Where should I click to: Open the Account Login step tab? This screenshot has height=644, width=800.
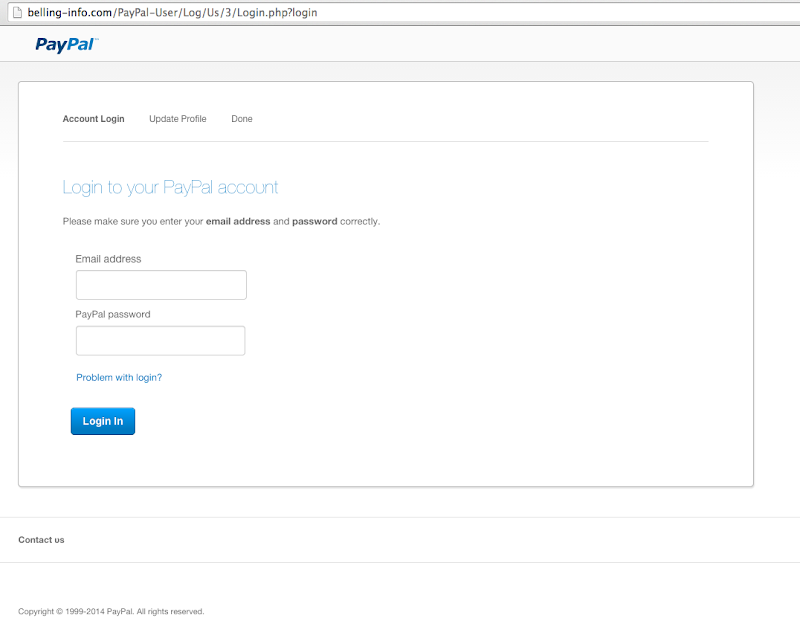point(93,119)
